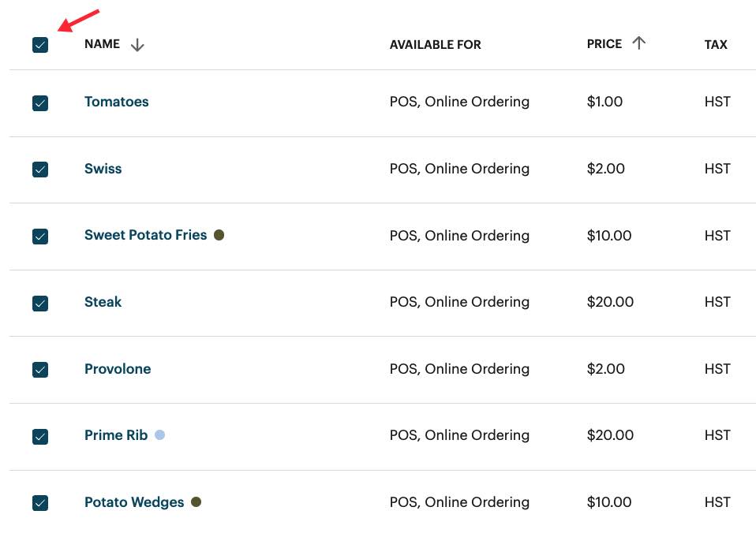Deselect the Sweet Potato Fries checkbox

pos(40,236)
